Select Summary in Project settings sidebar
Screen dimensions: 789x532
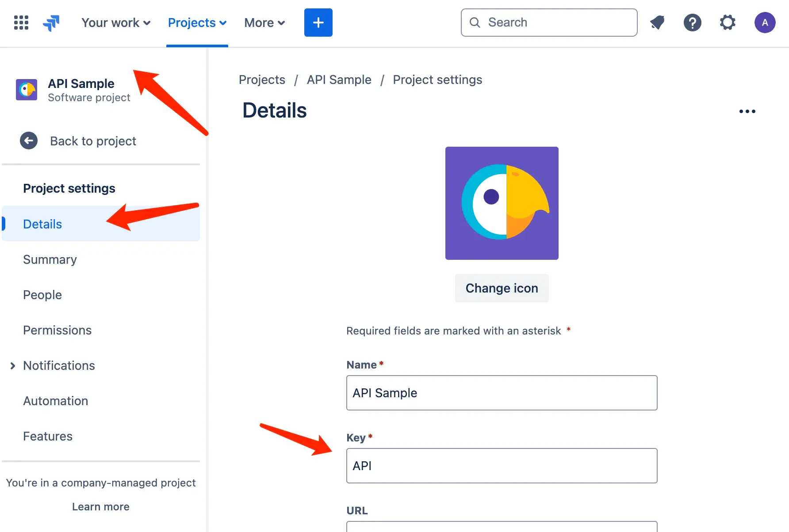click(x=50, y=259)
